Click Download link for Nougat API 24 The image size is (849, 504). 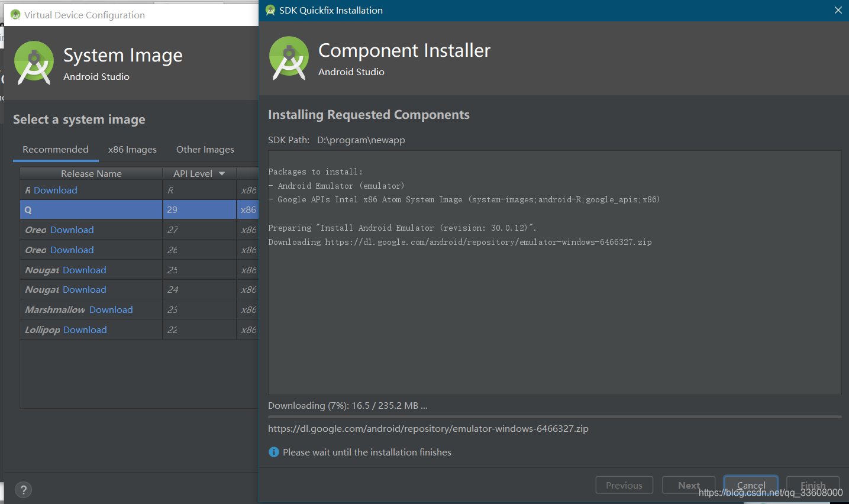click(85, 289)
